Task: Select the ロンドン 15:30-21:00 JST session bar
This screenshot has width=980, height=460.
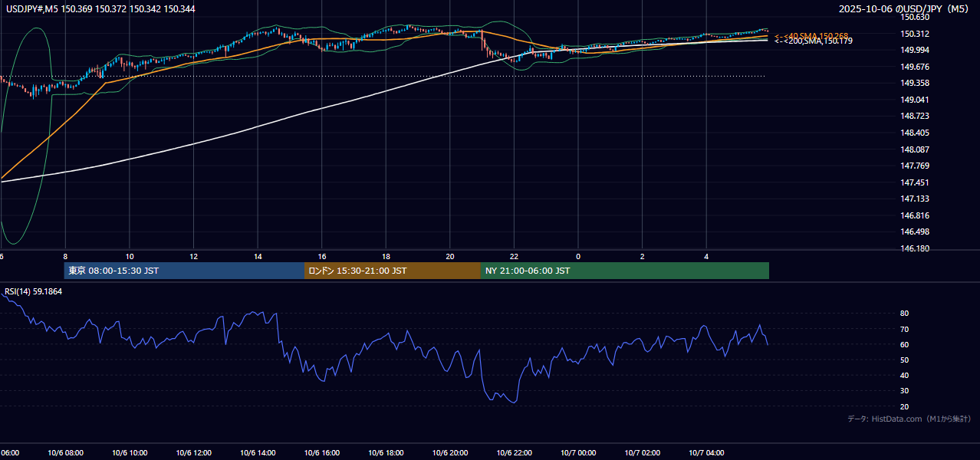Action: click(x=393, y=271)
